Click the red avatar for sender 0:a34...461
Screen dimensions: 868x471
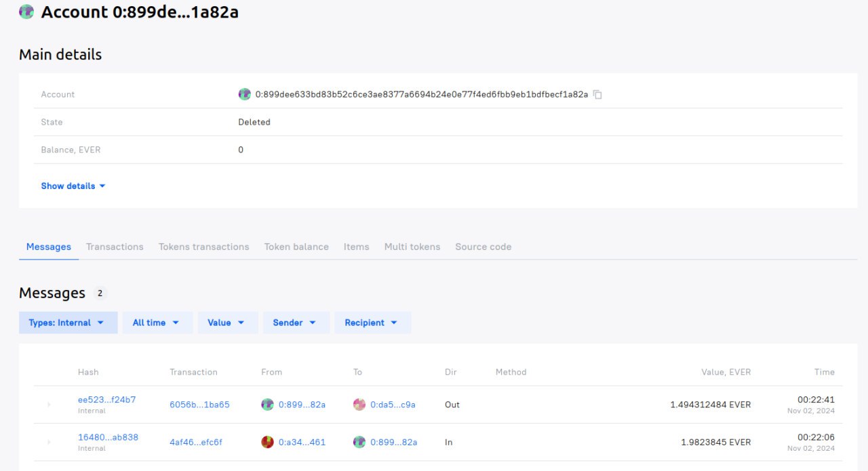267,442
